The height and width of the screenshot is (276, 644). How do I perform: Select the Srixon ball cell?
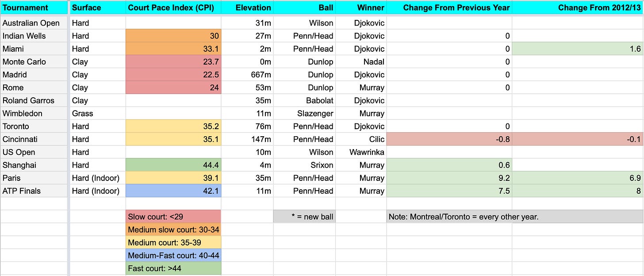(304, 165)
